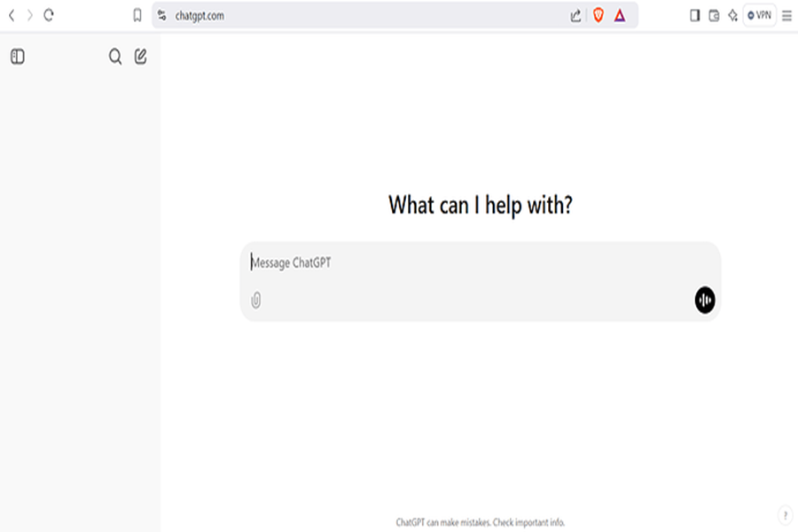Go forward with the browser forward arrow
The image size is (798, 532).
tap(30, 15)
